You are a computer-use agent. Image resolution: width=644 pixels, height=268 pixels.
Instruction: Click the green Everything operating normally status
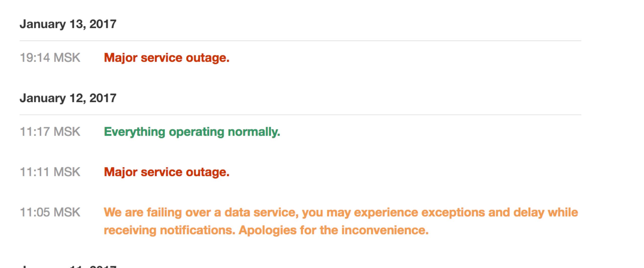[x=192, y=132]
